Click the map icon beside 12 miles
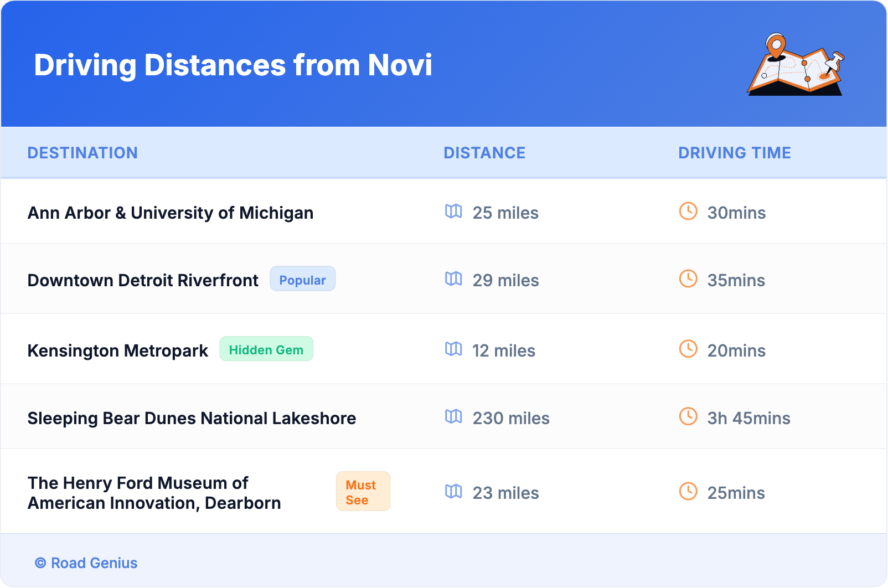 453,349
